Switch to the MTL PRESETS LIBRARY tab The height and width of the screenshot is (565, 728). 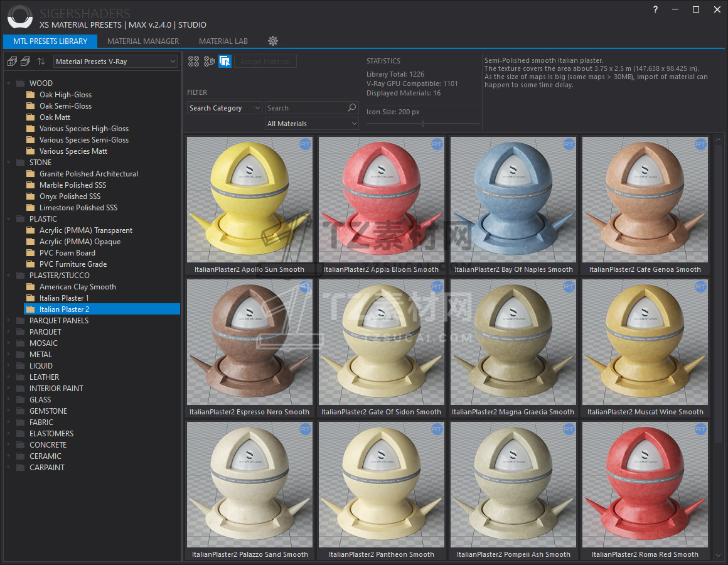click(50, 41)
